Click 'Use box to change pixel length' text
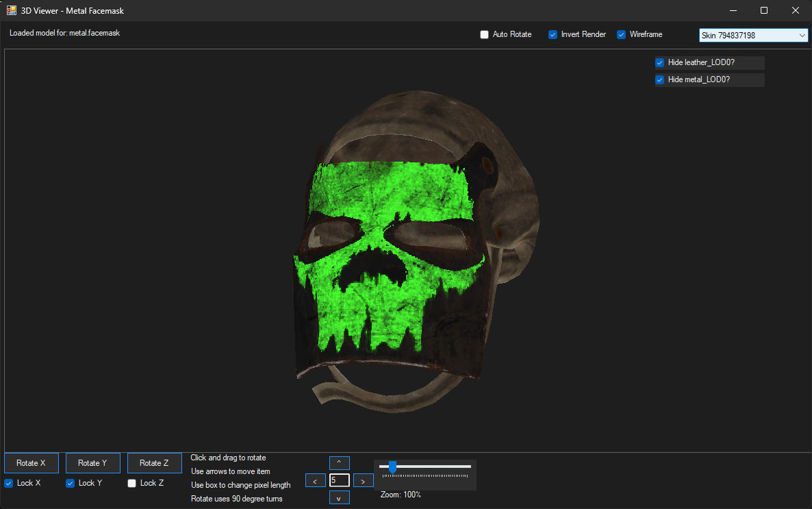Image resolution: width=812 pixels, height=509 pixels. click(x=241, y=485)
